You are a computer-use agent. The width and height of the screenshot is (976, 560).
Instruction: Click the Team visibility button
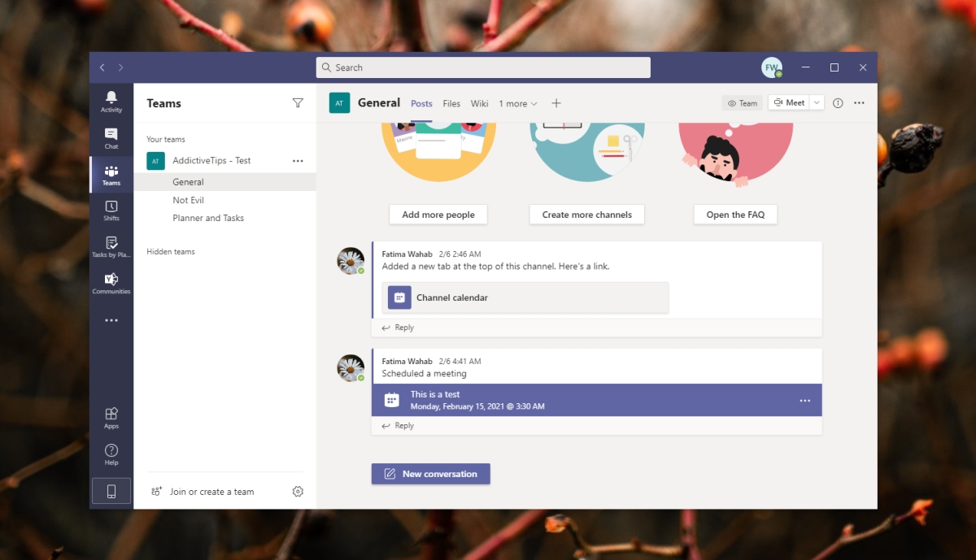742,103
